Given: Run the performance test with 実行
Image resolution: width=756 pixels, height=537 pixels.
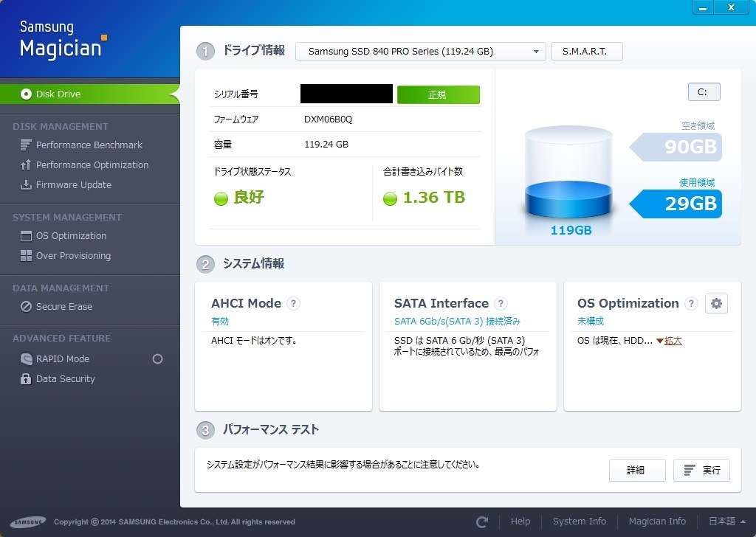Looking at the screenshot, I should coord(701,470).
